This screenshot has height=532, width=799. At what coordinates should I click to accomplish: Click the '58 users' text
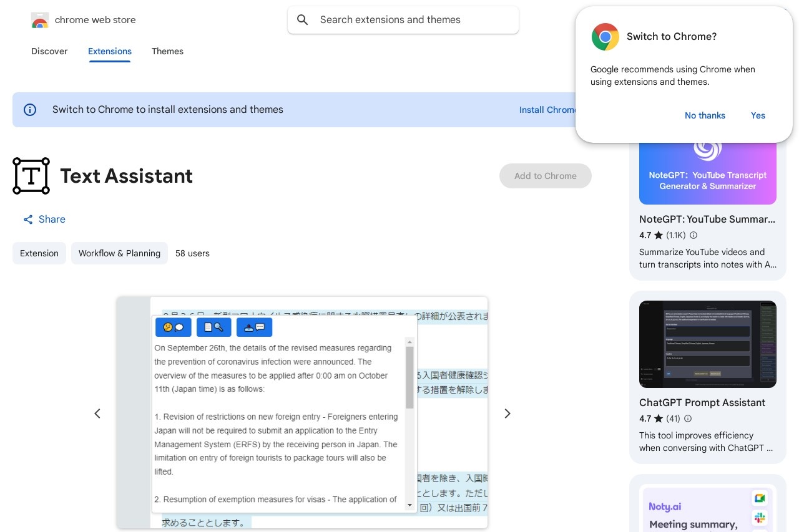(x=192, y=253)
